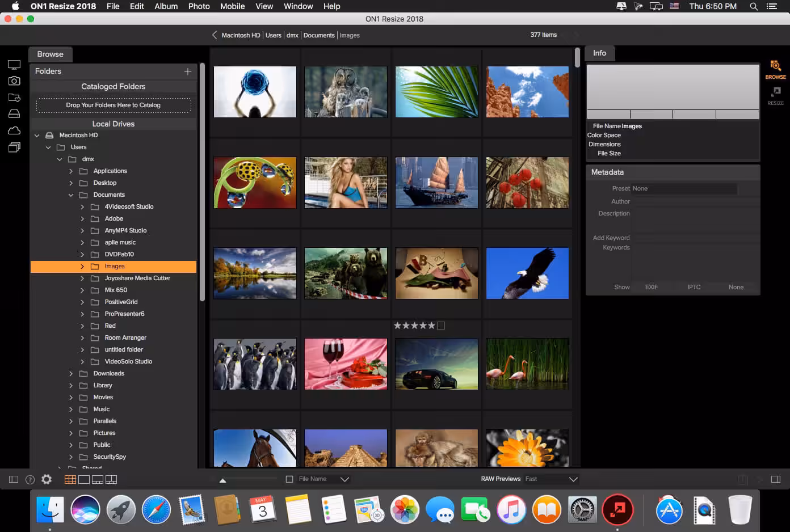Click the help question mark icon
The height and width of the screenshot is (532, 790).
coord(30,480)
